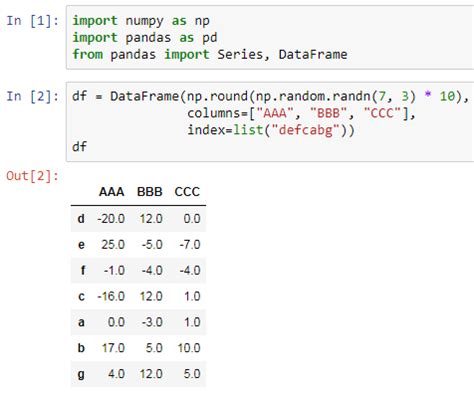
Task: Select the CCC column header
Action: pyautogui.click(x=187, y=192)
